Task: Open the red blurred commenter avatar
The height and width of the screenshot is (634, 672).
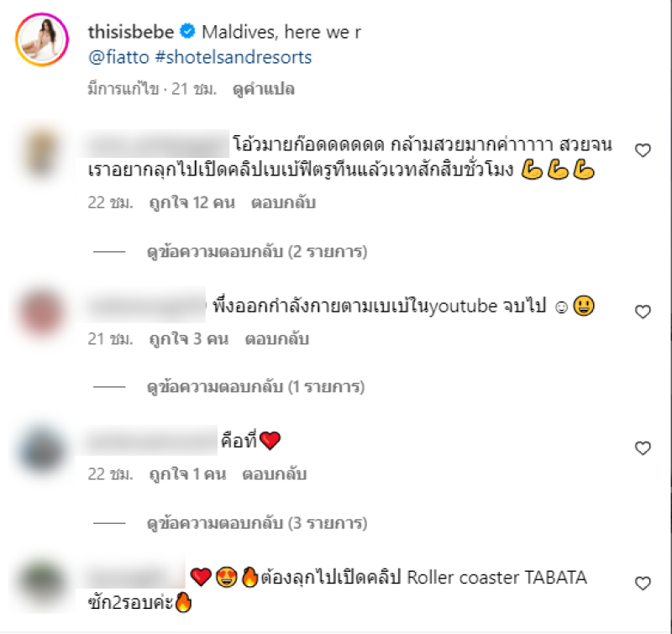Action: pos(41,312)
